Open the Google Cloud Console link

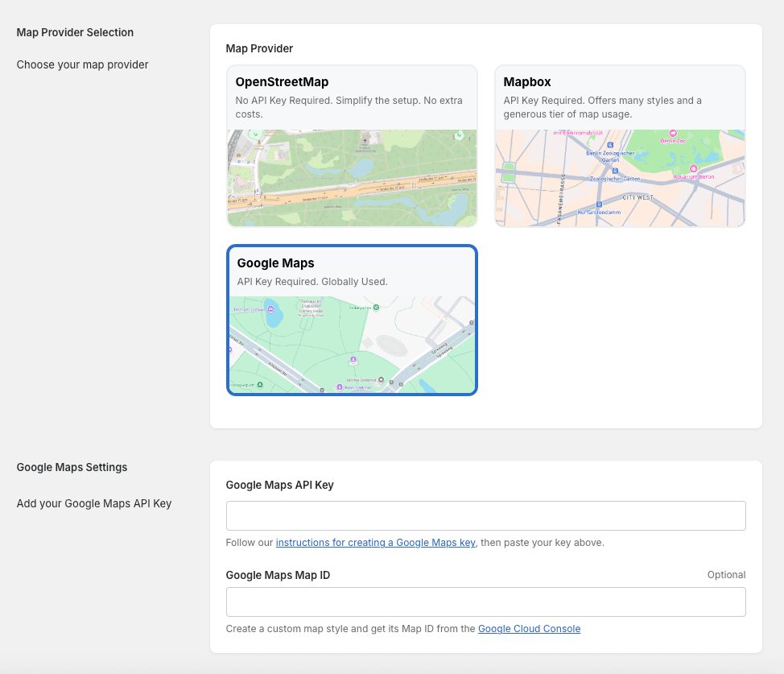(529, 629)
